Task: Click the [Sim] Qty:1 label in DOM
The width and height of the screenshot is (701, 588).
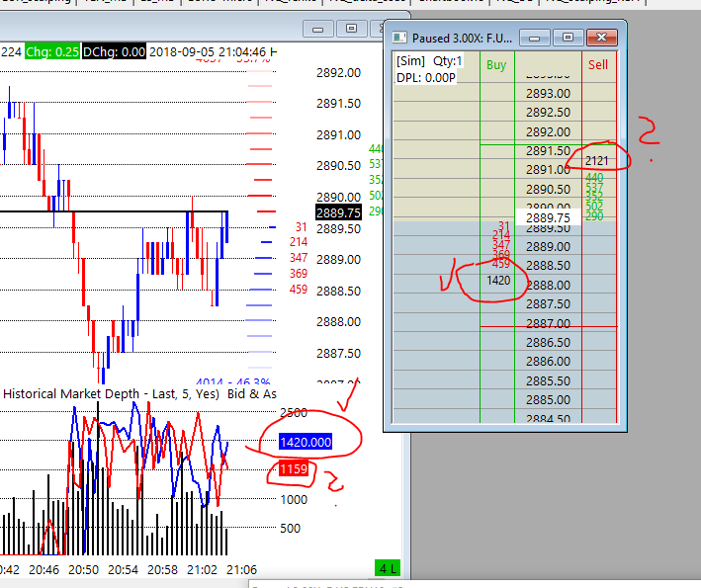Action: [429, 60]
